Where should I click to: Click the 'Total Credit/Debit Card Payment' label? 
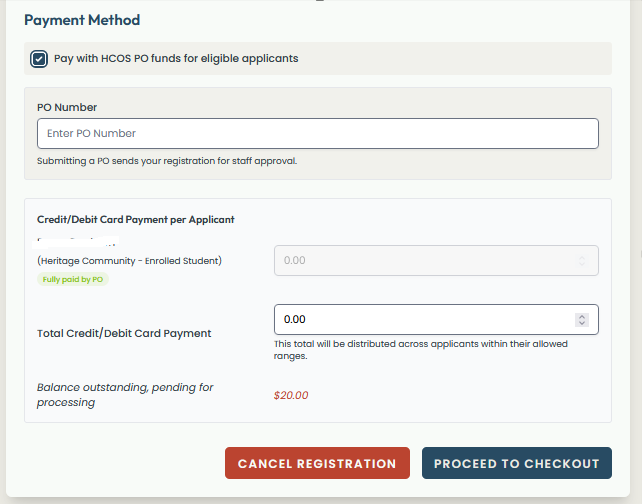(x=124, y=333)
